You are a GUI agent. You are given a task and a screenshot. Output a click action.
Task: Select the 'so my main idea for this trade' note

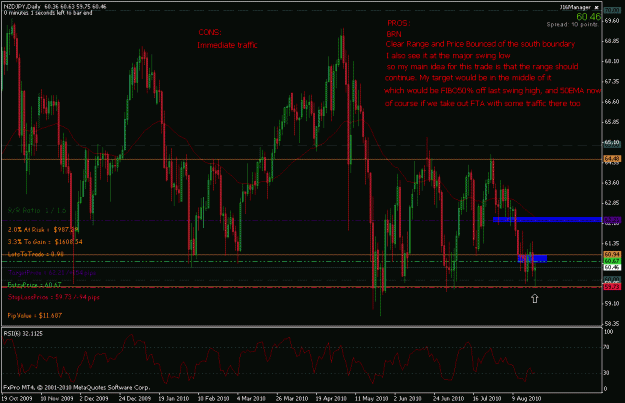(482, 67)
